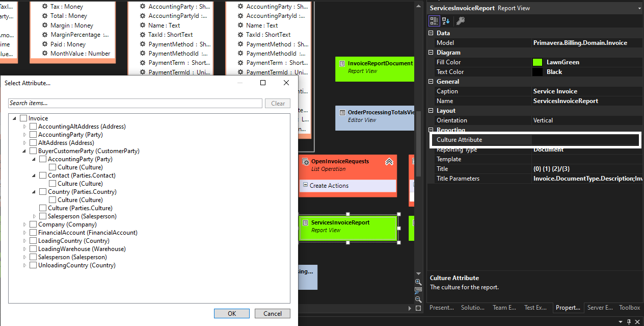Switch Properties grid to Categorized view
644x326 pixels.
[x=434, y=21]
